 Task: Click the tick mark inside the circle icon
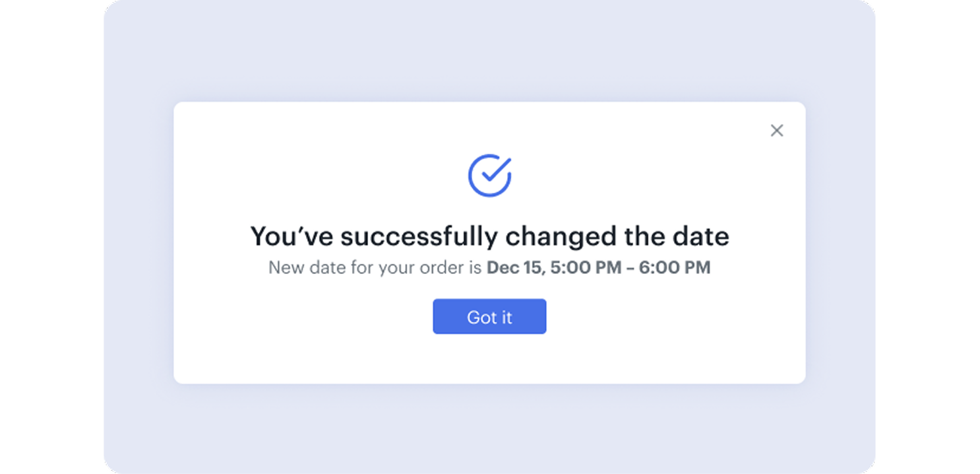coord(492,173)
